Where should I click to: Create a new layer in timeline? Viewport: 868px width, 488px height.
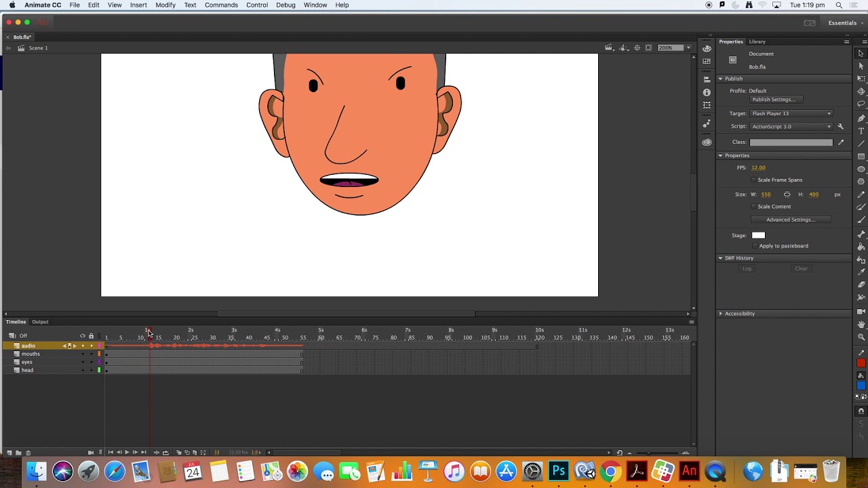click(9, 452)
